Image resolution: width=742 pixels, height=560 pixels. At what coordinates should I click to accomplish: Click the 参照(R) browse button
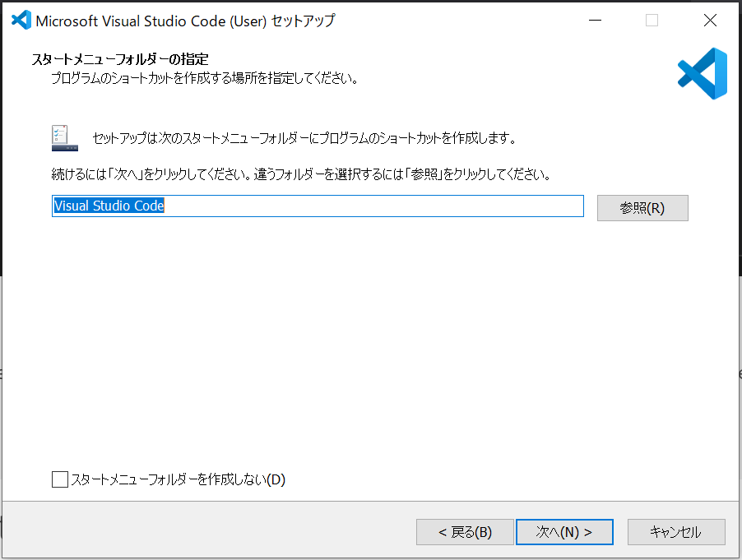coord(642,208)
